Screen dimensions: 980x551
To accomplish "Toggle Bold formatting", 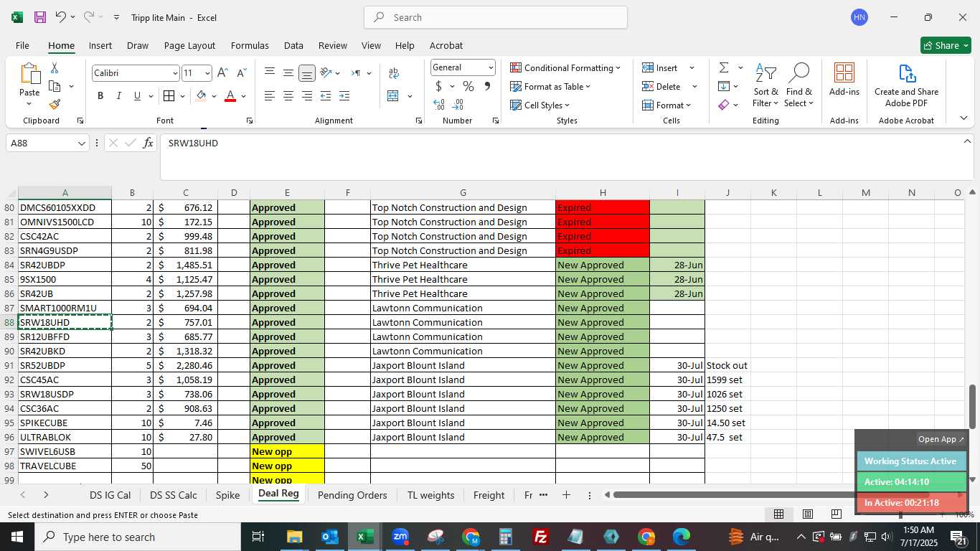I will pyautogui.click(x=100, y=96).
